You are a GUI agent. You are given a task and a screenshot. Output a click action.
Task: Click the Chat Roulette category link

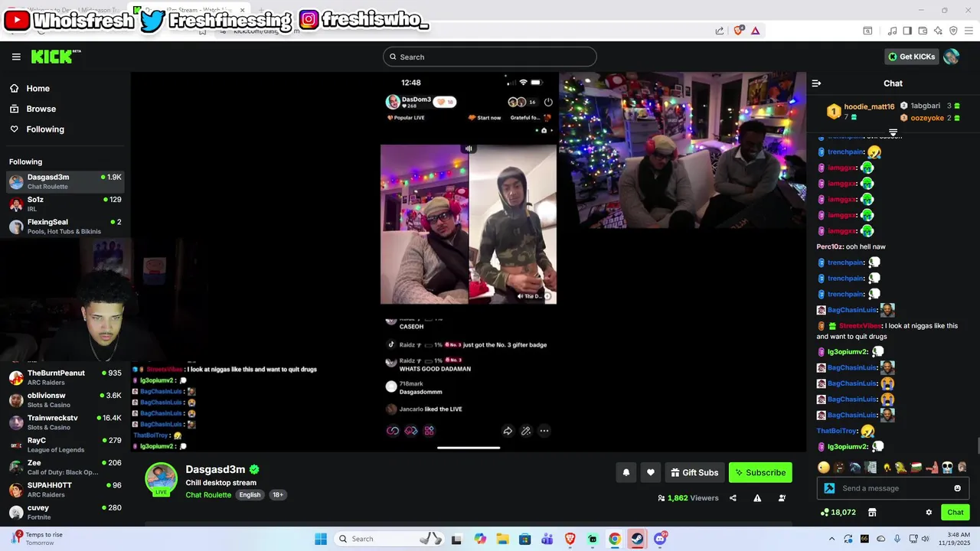(x=208, y=495)
